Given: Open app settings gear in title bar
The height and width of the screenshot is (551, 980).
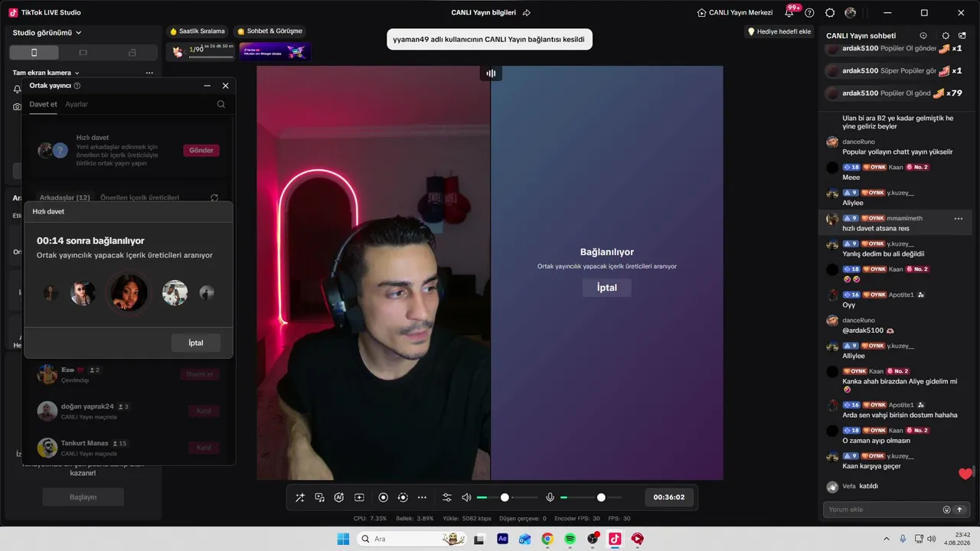Looking at the screenshot, I should click(x=830, y=13).
